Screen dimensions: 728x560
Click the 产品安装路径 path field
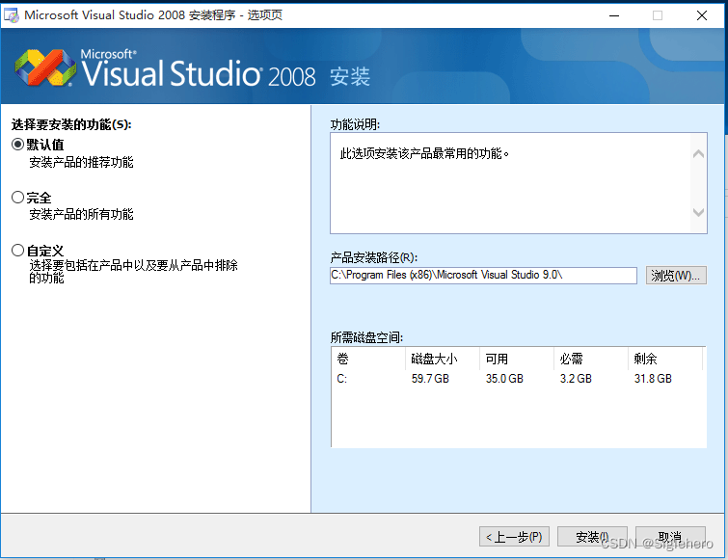click(483, 276)
